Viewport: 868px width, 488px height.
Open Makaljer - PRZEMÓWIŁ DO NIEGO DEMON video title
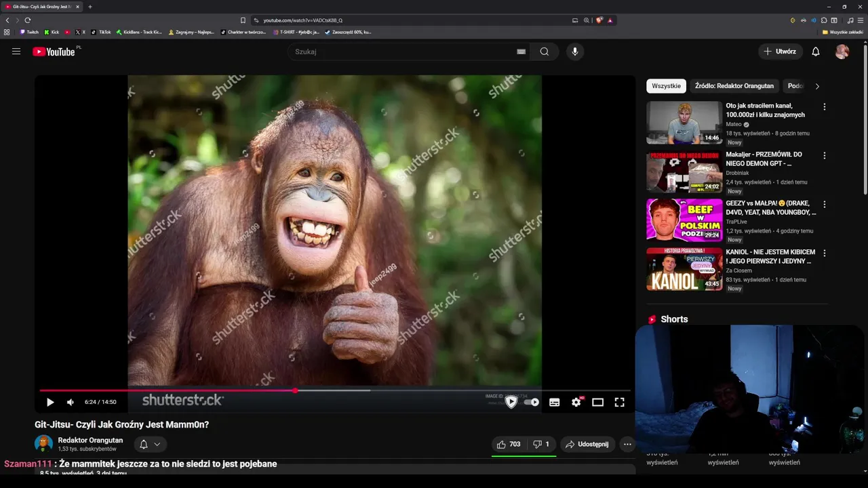click(x=764, y=159)
